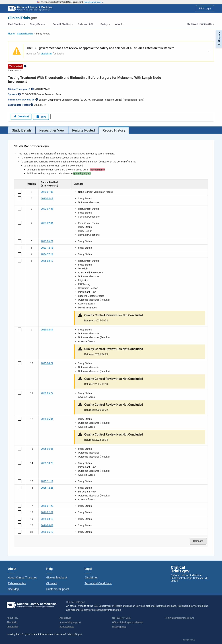Click the info icon beside ClinicalTrials.gov ID
Image resolution: width=222 pixels, height=644 pixels.
click(32, 89)
